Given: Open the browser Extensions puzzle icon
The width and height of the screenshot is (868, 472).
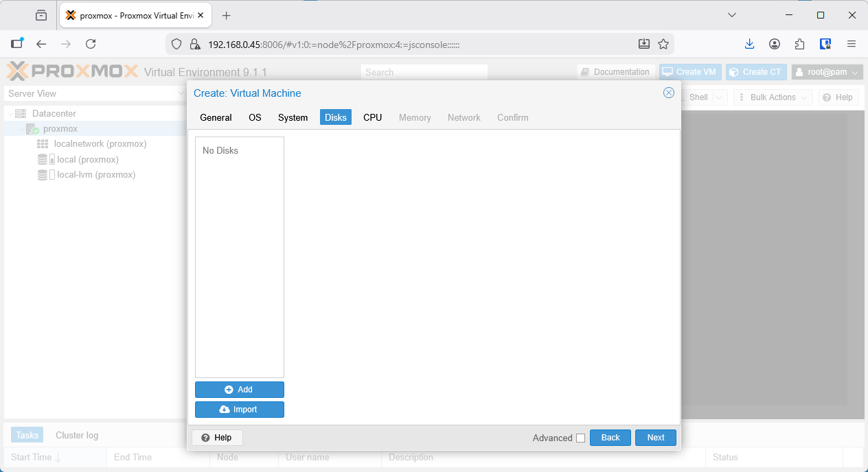Looking at the screenshot, I should [799, 44].
